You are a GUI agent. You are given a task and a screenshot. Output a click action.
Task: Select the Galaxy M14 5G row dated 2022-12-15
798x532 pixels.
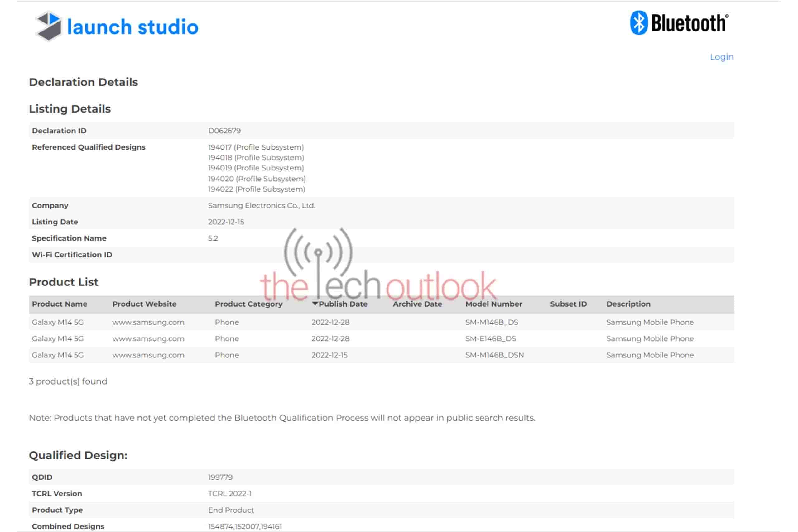[58, 355]
